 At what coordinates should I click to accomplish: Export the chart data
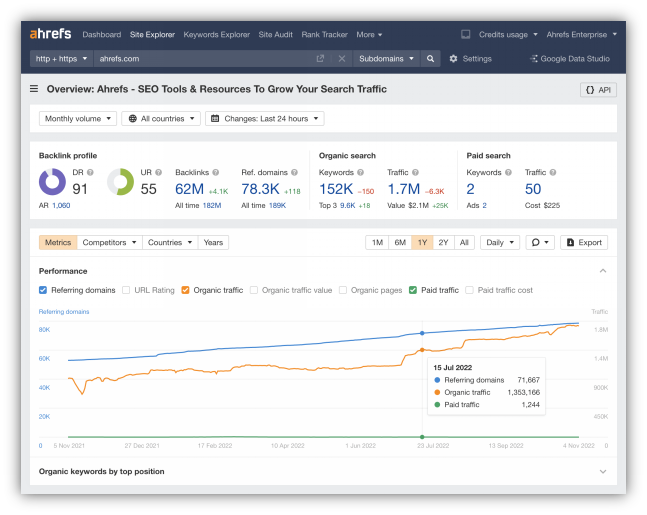[x=584, y=242]
